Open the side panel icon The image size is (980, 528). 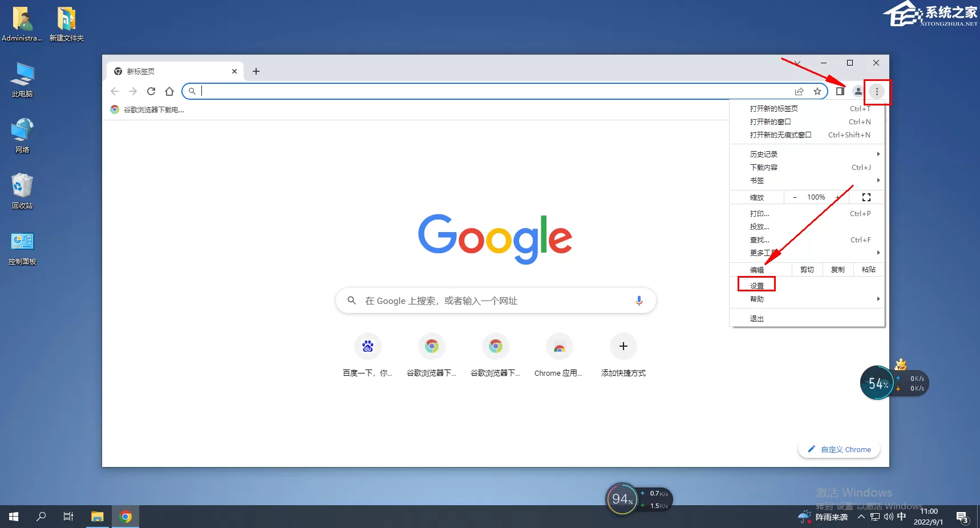pos(840,91)
